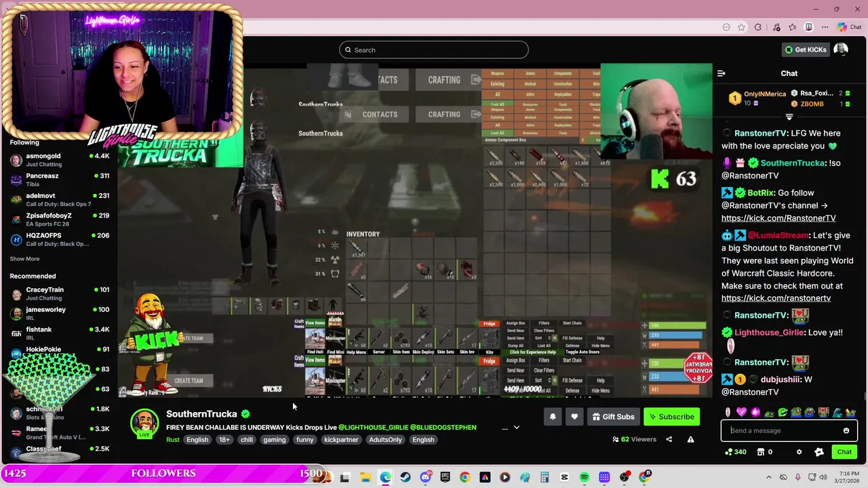Viewport: 868px width, 488px height.
Task: Click the Rust category link
Action: click(173, 440)
